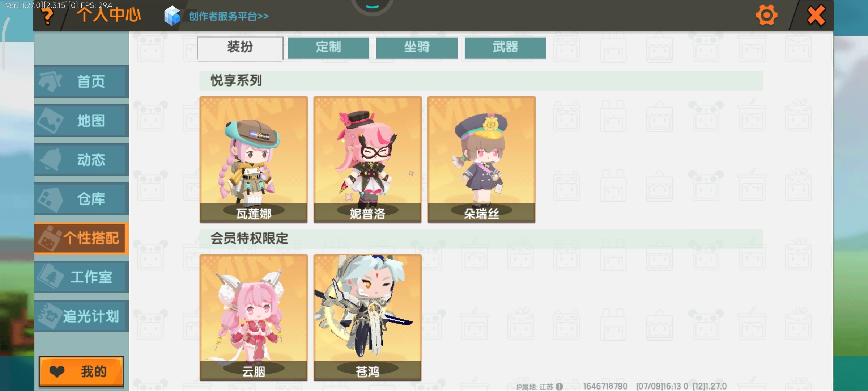The image size is (868, 391).
Task: Open the 首页 home sidebar item
Action: 82,81
